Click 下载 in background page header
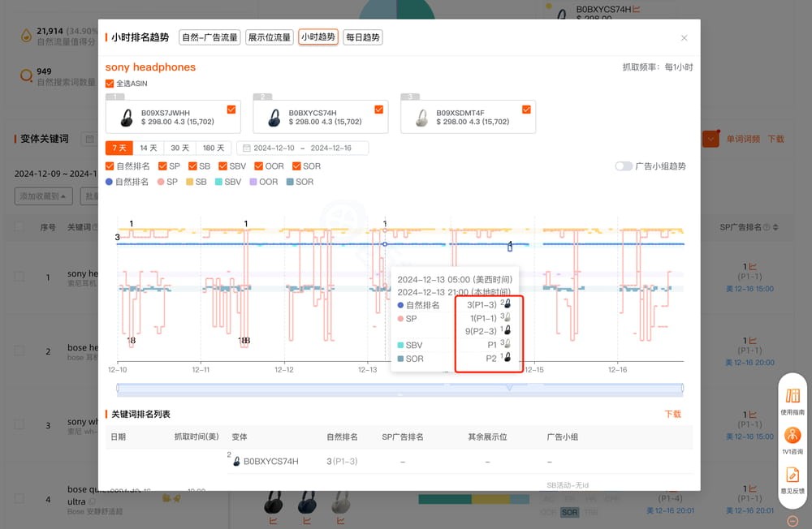Screen dimensions: 812x529 [x=775, y=139]
